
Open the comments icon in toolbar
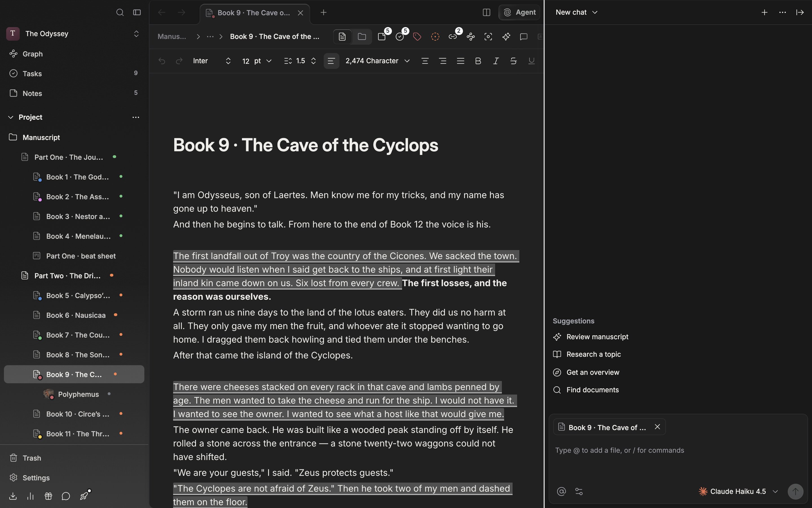[524, 37]
